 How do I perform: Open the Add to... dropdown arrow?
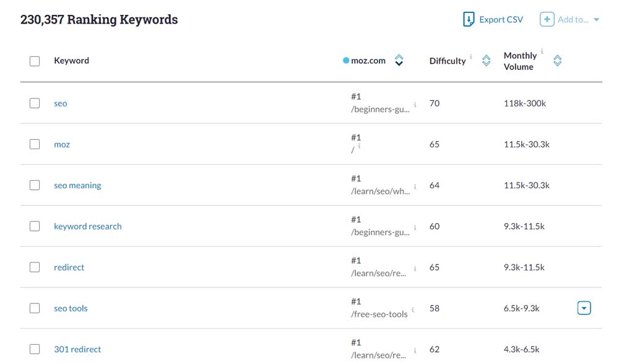597,19
